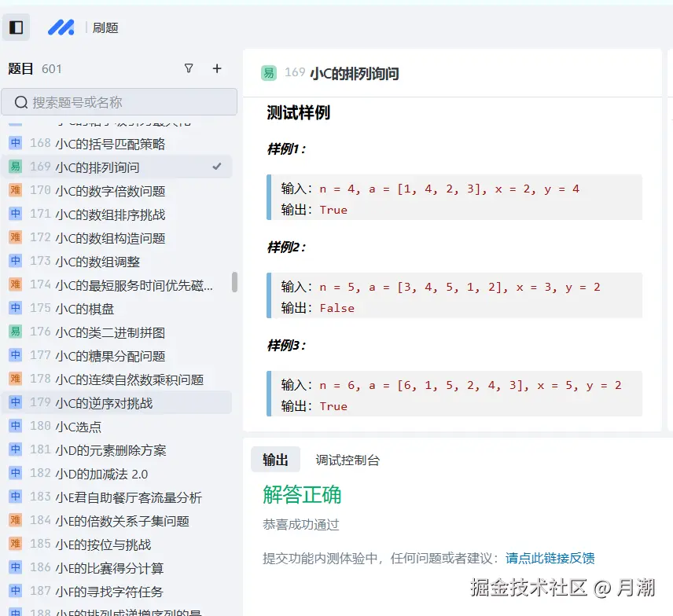This screenshot has height=616, width=673.
Task: Click the 中 badge next to problem 168
Action: [x=15, y=143]
